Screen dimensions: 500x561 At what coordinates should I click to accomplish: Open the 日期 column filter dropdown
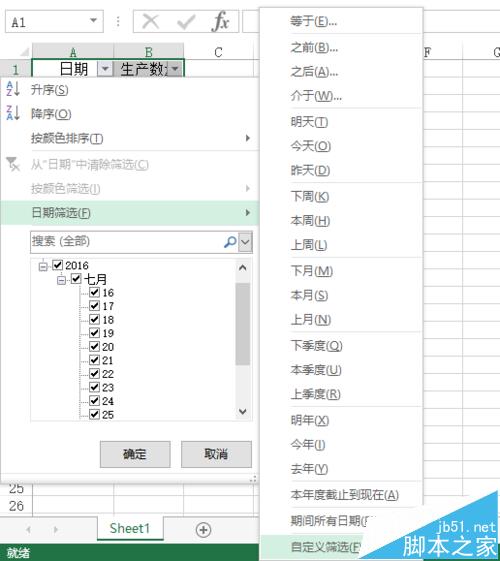105,68
